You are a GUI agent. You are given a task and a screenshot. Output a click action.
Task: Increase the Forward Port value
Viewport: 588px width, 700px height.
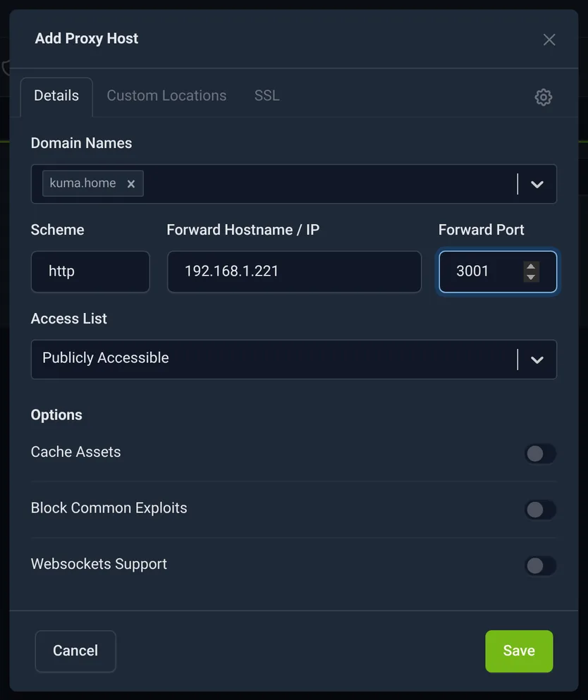(531, 266)
